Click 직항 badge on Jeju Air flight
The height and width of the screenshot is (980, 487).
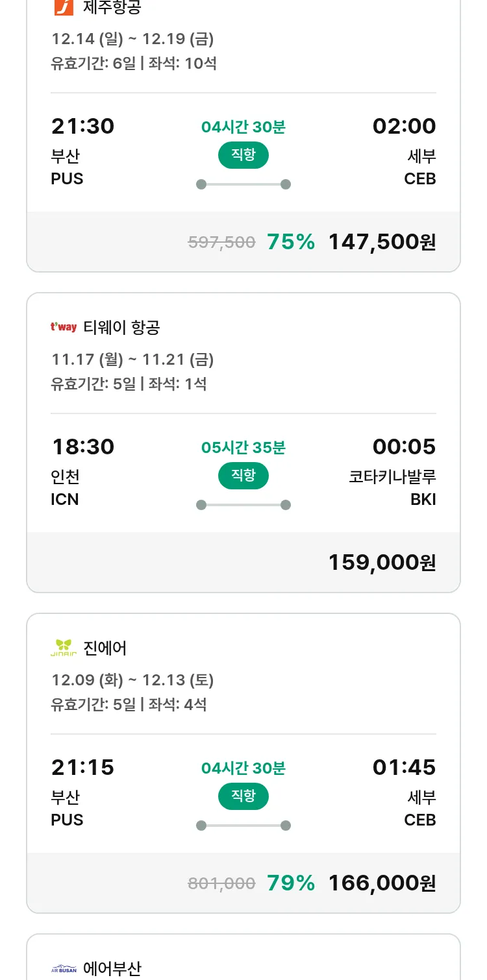(243, 155)
